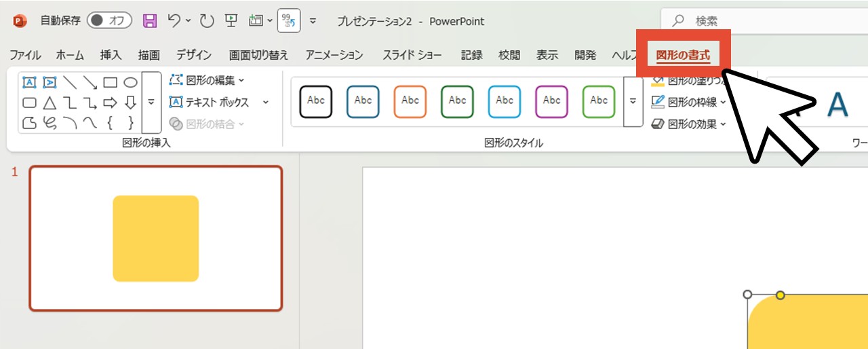Click the PowerPoint logo in title bar
868x349 pixels.
pyautogui.click(x=20, y=21)
